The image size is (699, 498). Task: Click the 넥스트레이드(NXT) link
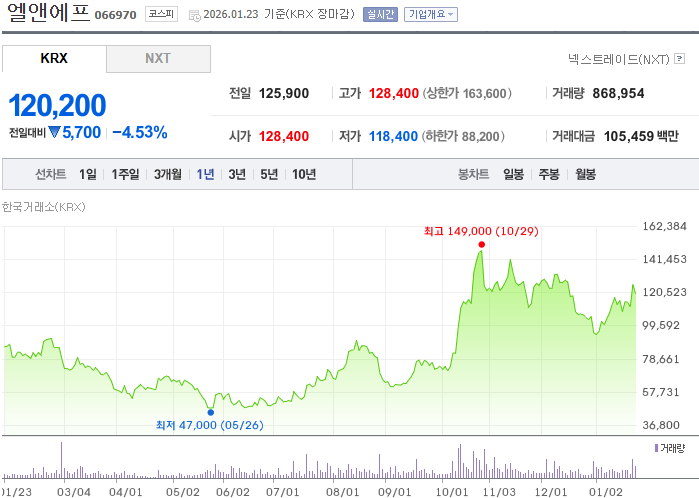619,59
